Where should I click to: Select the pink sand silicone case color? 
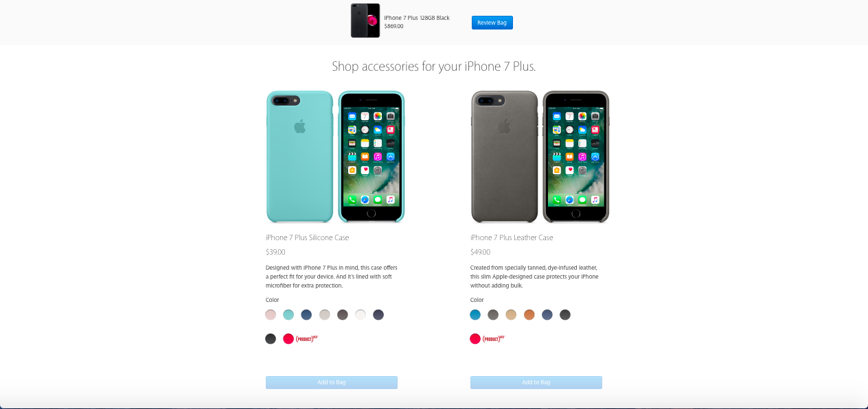(271, 315)
